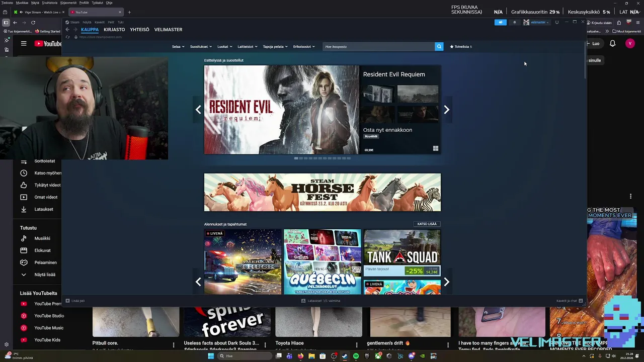Open Lataukset status at Steam bottom

point(320,301)
